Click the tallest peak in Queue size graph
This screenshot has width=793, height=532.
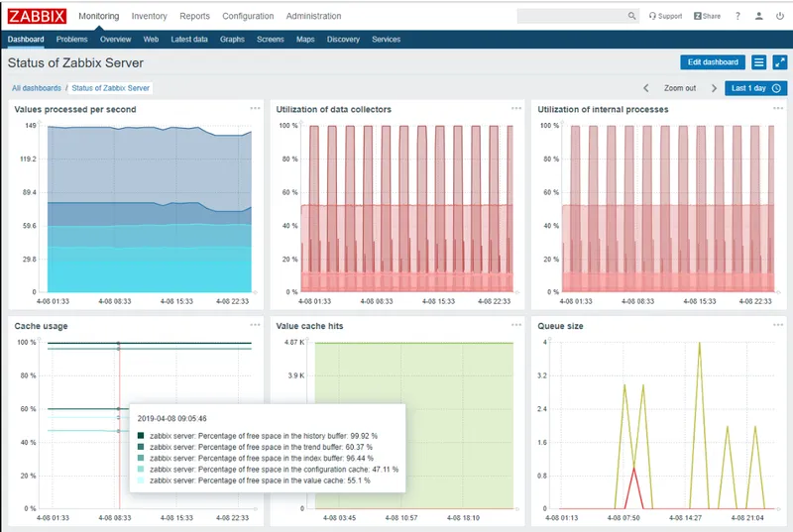pyautogui.click(x=700, y=344)
